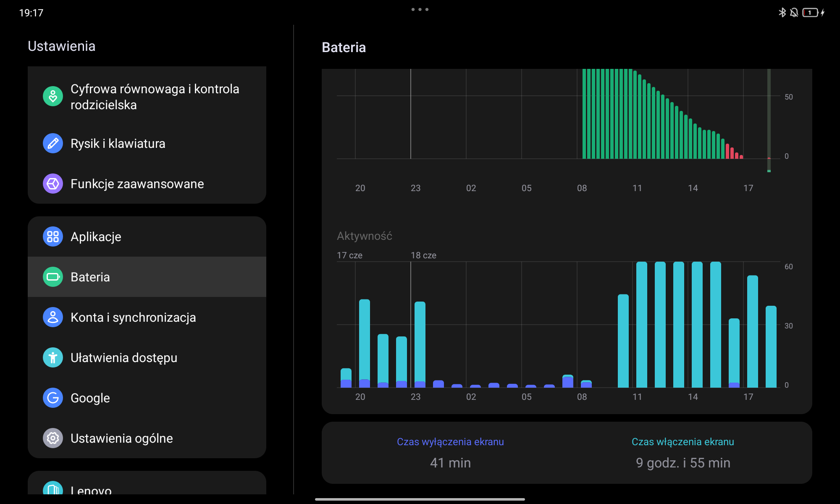The image size is (840, 504).
Task: Tap the Google G icon
Action: click(53, 398)
